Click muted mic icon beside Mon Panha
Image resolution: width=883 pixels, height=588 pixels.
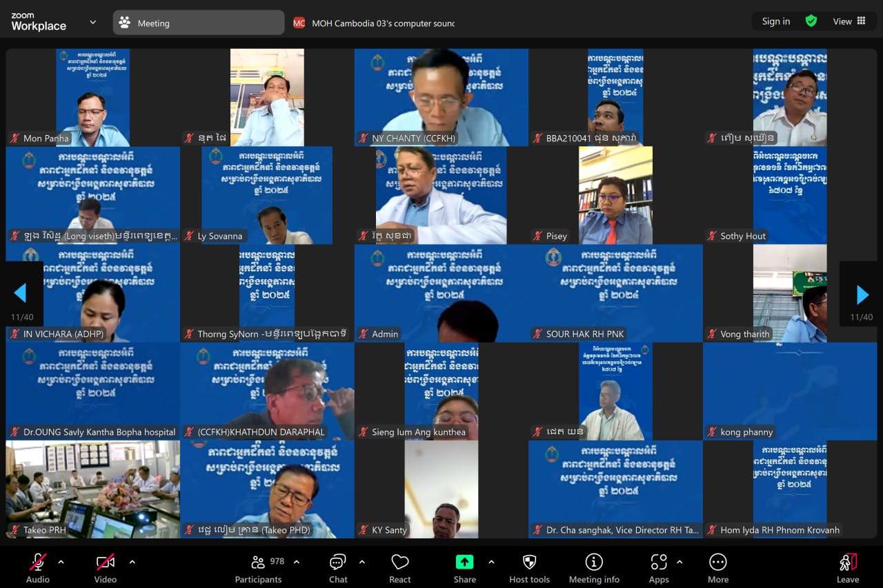[14, 138]
